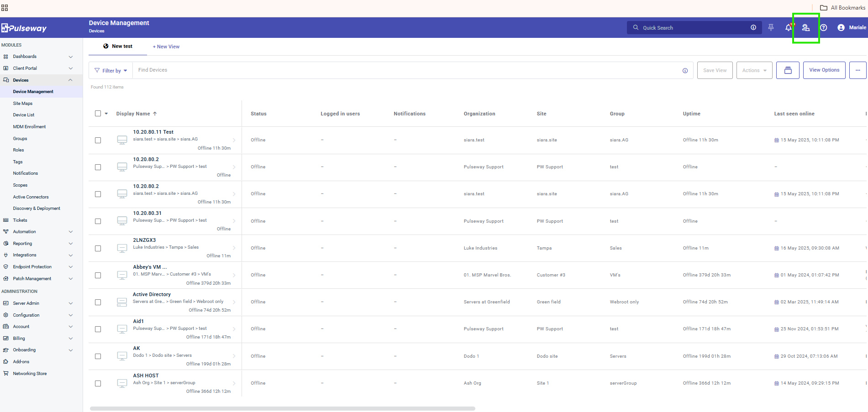The width and height of the screenshot is (868, 412).
Task: Click the Pulseway logo
Action: [x=24, y=28]
